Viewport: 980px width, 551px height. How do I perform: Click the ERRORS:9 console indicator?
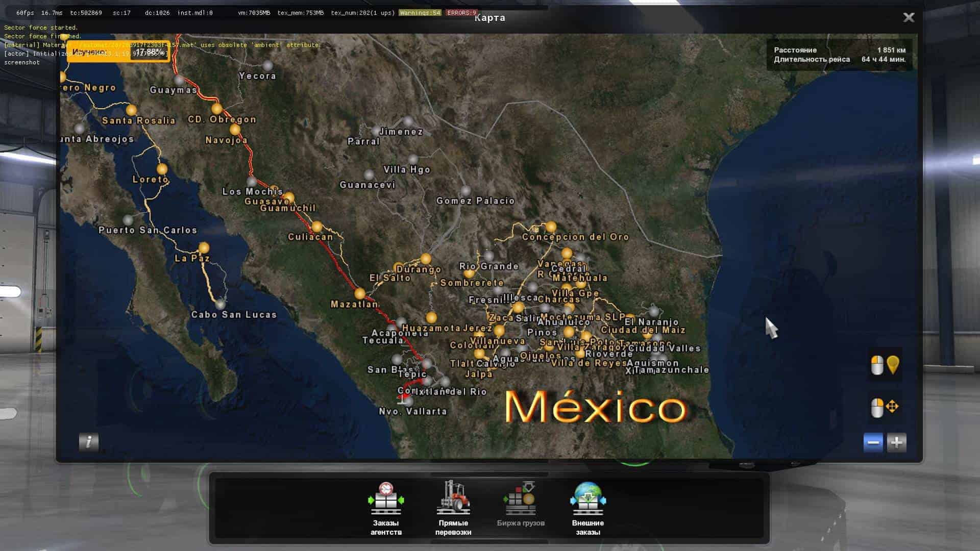(x=461, y=13)
